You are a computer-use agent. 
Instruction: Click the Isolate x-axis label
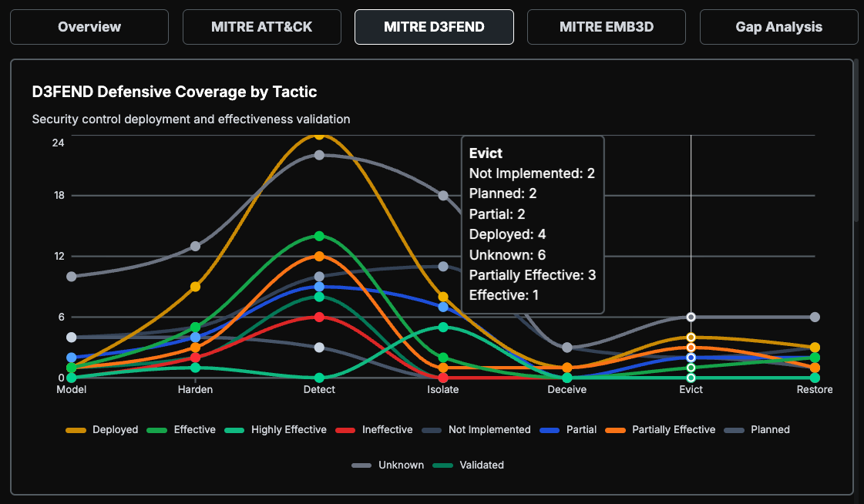(443, 389)
